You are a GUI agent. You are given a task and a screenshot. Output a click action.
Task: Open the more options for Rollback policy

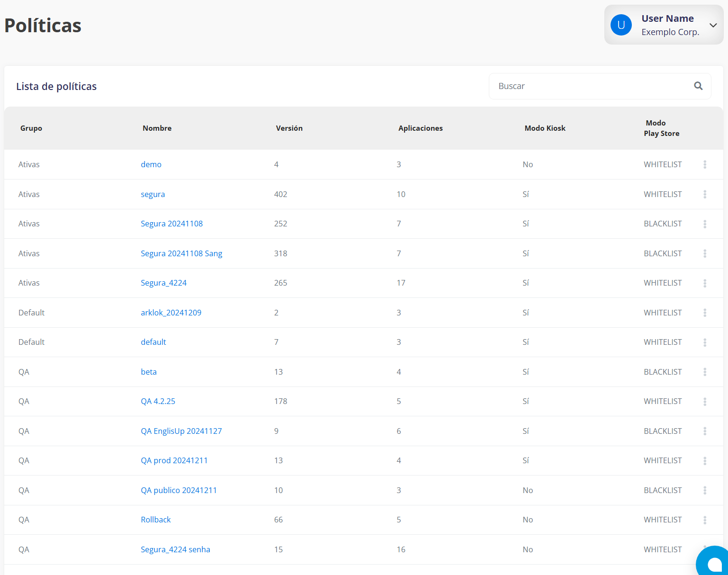click(x=705, y=520)
